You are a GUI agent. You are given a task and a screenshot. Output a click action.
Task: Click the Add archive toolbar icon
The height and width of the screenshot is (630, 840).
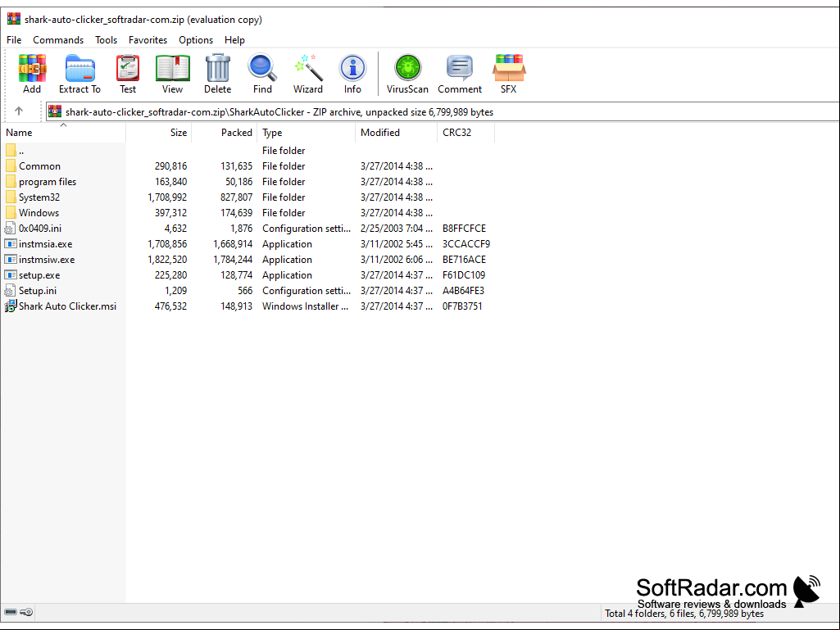click(x=32, y=68)
